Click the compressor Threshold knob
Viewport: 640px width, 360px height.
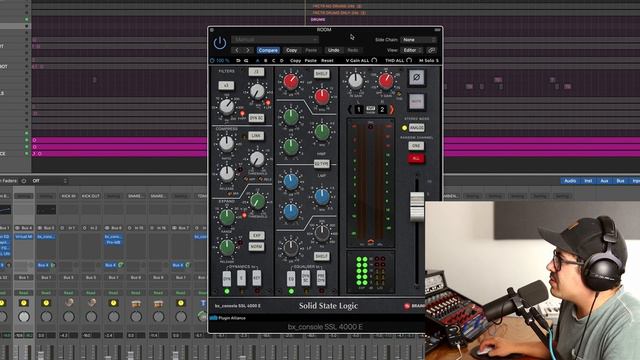pos(257,159)
